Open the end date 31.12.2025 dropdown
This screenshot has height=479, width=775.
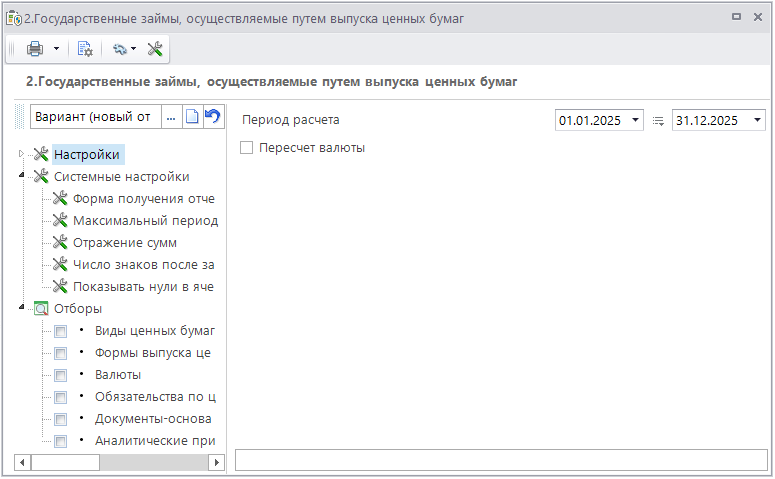point(757,121)
